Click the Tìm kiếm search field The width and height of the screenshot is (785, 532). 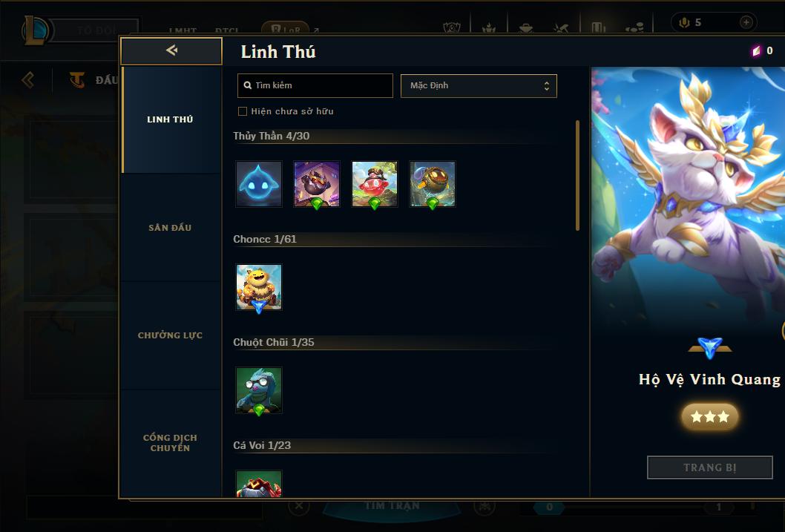pyautogui.click(x=315, y=85)
